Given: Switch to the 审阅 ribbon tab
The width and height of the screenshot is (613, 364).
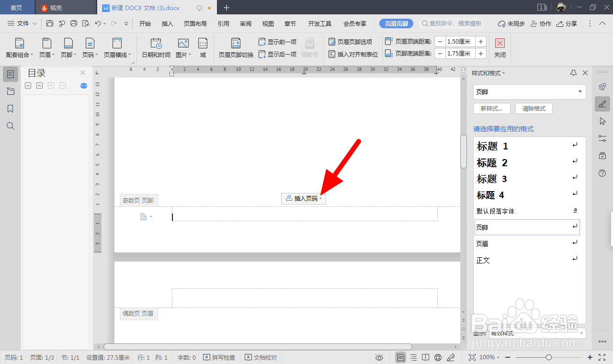Looking at the screenshot, I should [246, 23].
